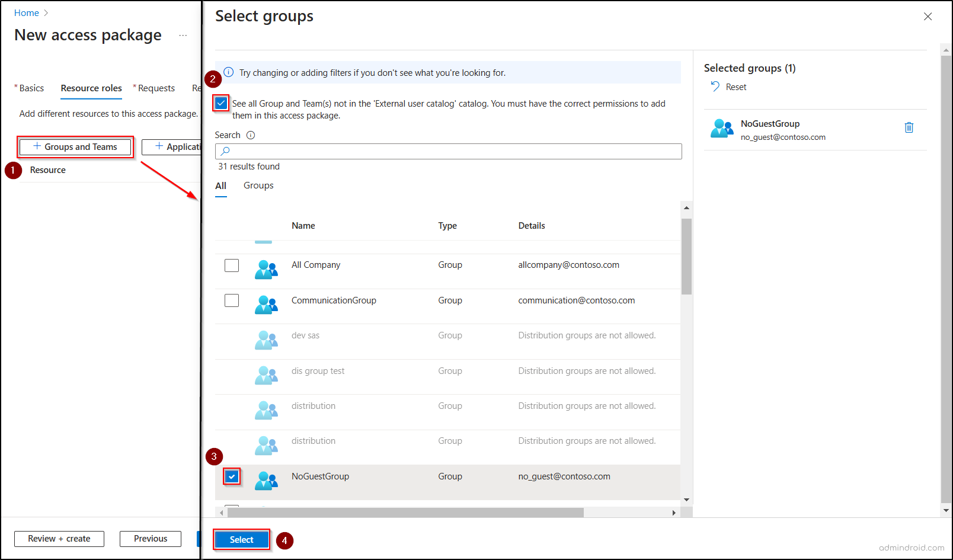
Task: Expand the Home breadcrumb chevron
Action: [46, 12]
